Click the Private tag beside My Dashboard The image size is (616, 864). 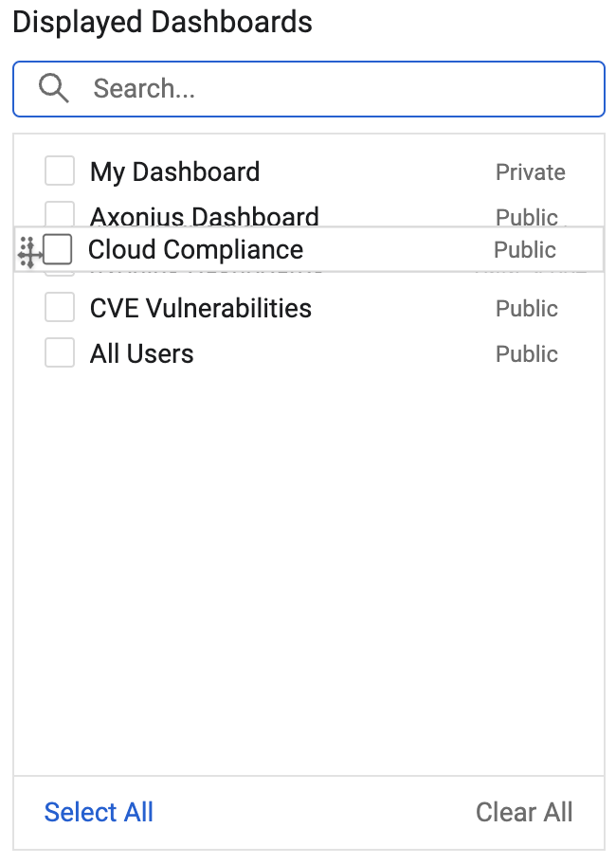(x=530, y=172)
